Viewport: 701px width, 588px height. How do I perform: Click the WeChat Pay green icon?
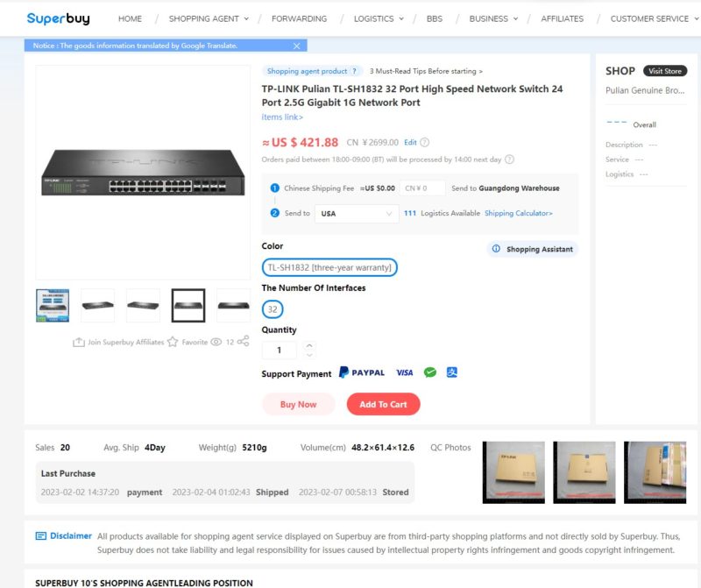430,372
